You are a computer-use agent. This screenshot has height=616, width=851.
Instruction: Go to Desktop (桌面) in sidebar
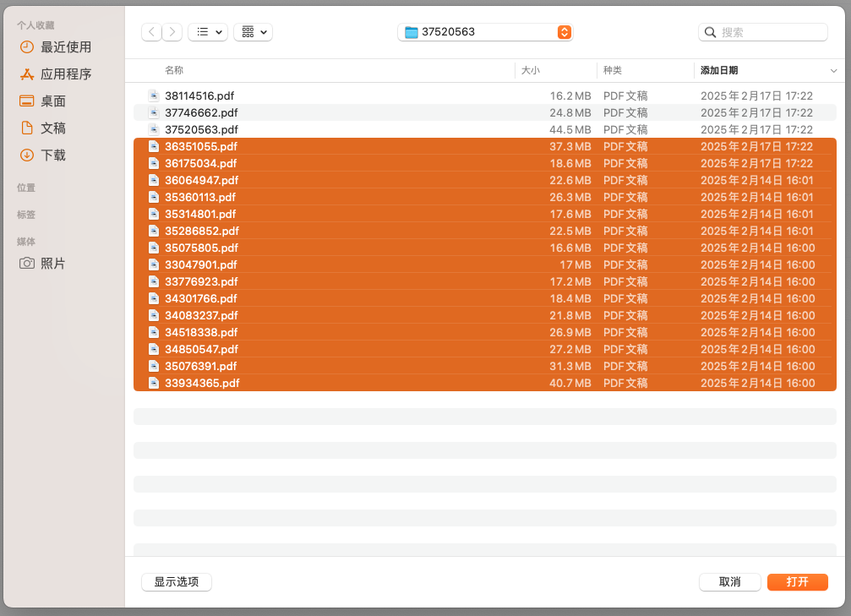coord(52,101)
